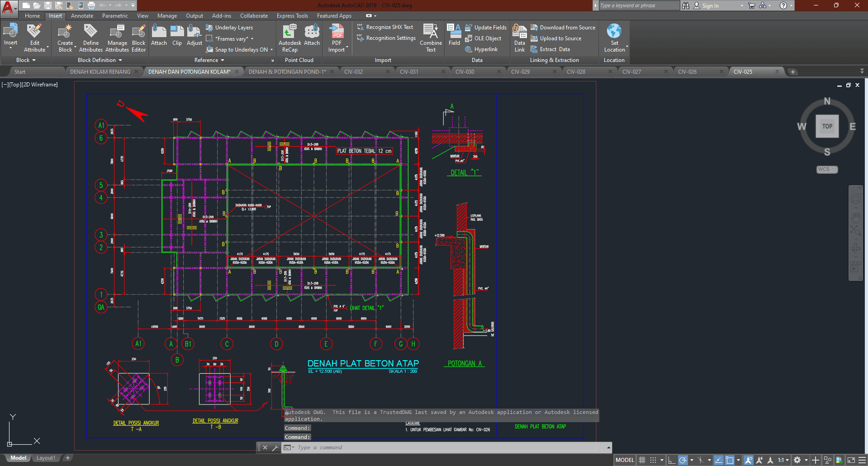Click Recognize SHX Text
This screenshot has width=868, height=466.
[389, 27]
